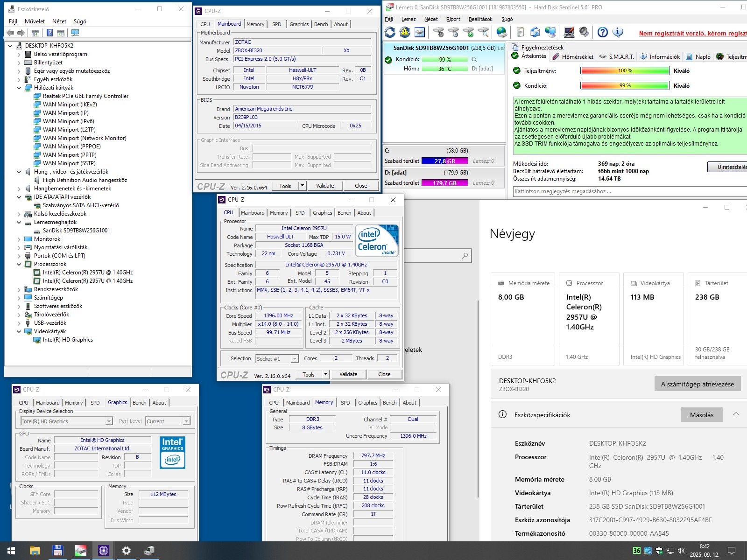Click the Device Manager icon on the taskbar
Screen dimensions: 747x560
click(149, 551)
